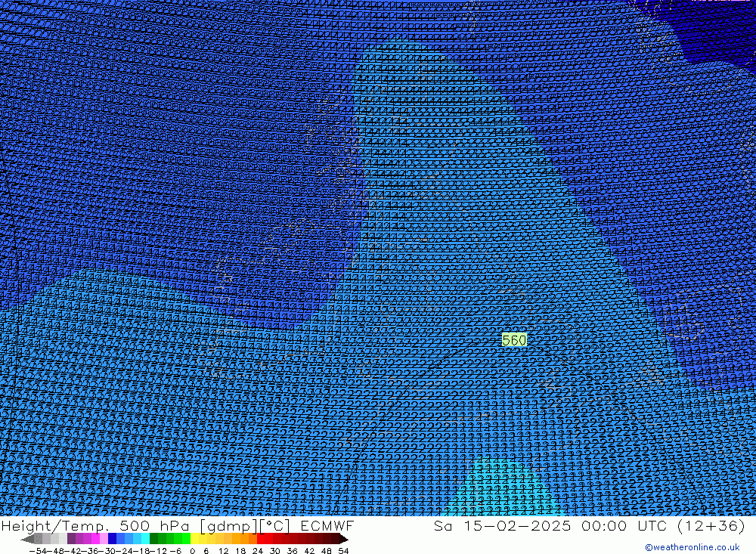Pick the dark green -12 legend swatch
The image size is (756, 554).
click(153, 539)
